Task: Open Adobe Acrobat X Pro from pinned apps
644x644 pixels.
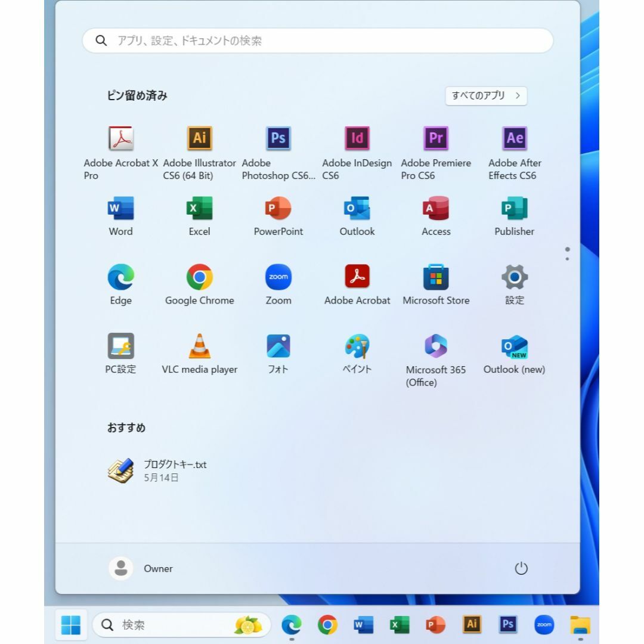Action: pos(120,153)
